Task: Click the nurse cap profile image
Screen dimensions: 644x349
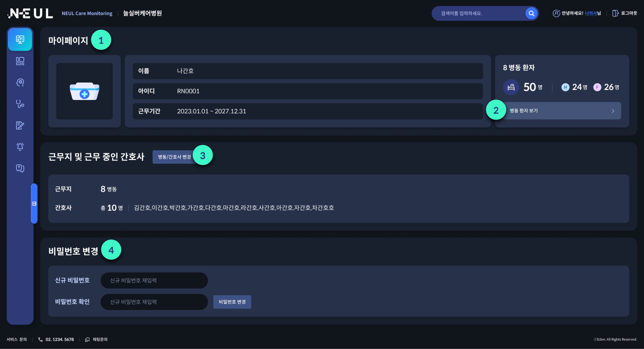Action: [85, 91]
